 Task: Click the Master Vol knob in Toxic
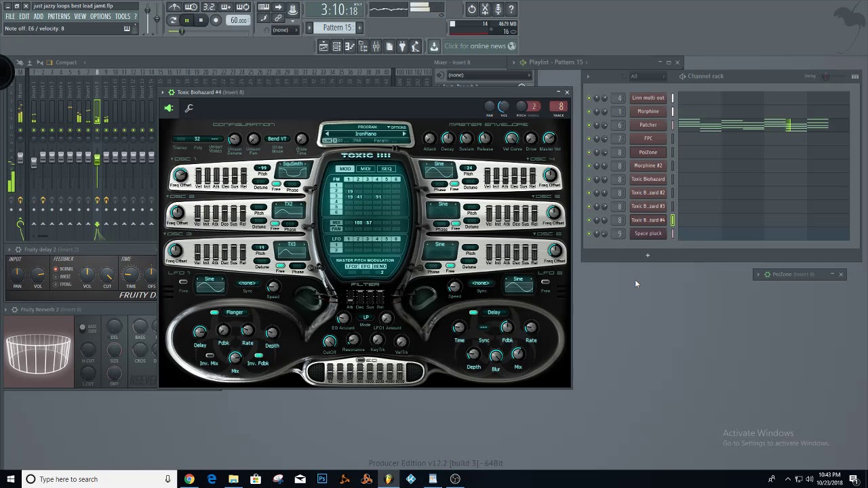(x=550, y=138)
